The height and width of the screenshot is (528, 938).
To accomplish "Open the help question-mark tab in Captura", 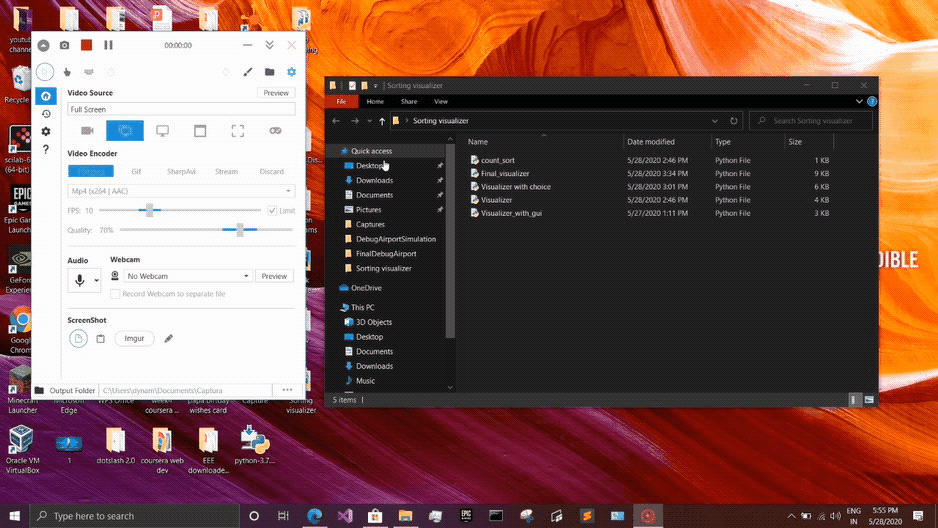I will point(45,149).
